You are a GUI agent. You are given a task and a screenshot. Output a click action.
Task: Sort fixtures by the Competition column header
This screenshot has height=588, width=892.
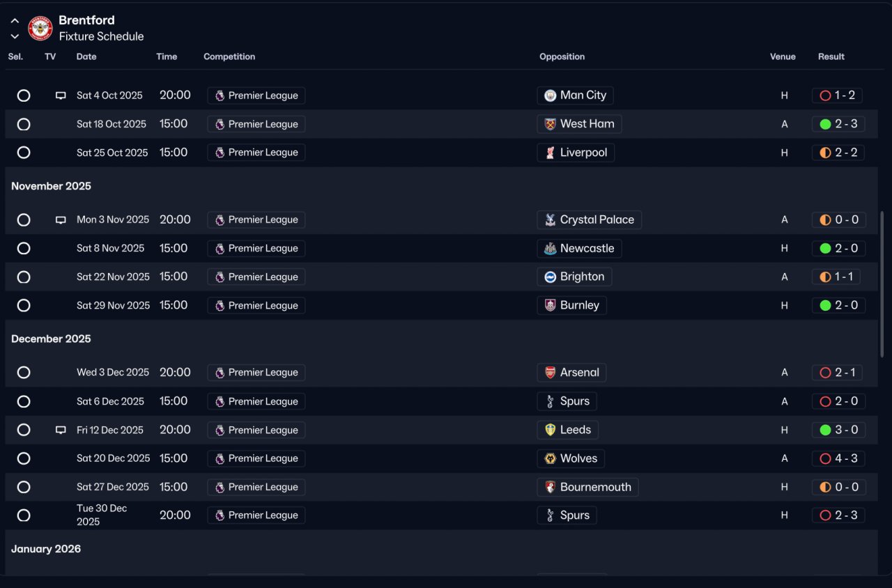click(x=229, y=56)
